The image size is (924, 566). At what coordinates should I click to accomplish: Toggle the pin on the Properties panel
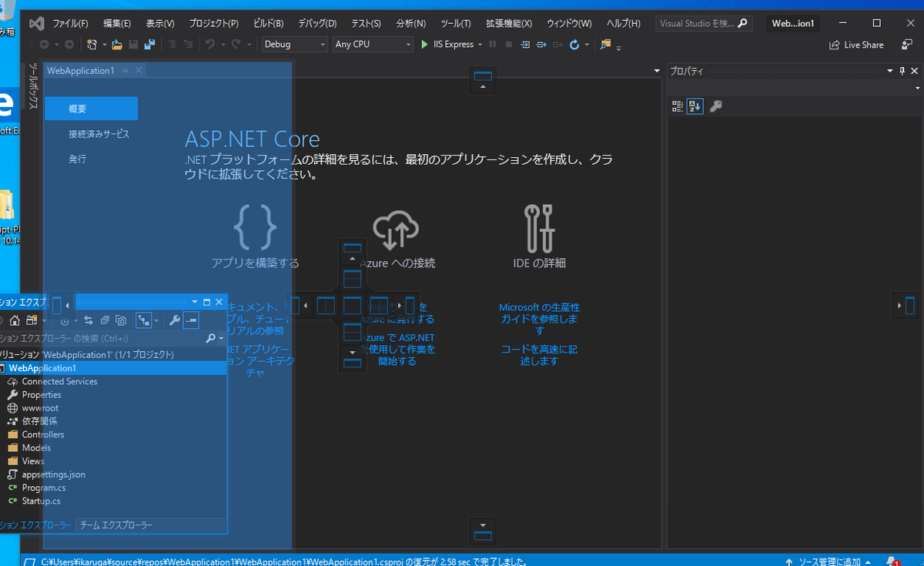click(x=902, y=70)
